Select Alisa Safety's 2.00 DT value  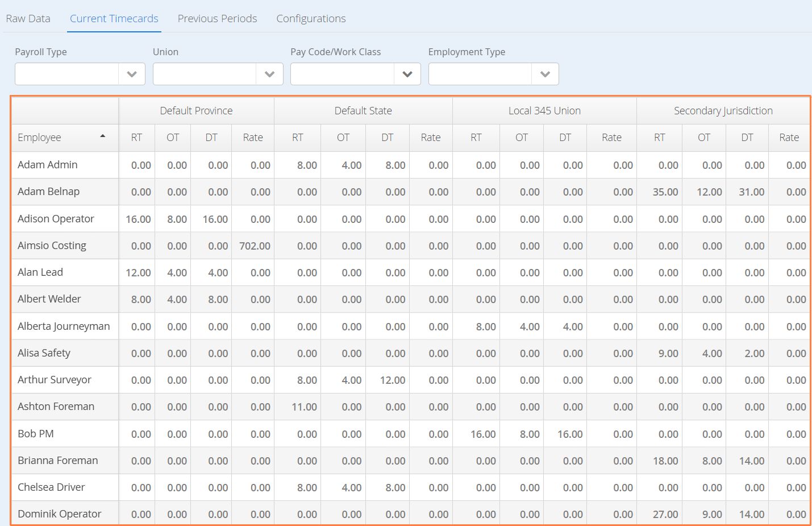(x=755, y=354)
